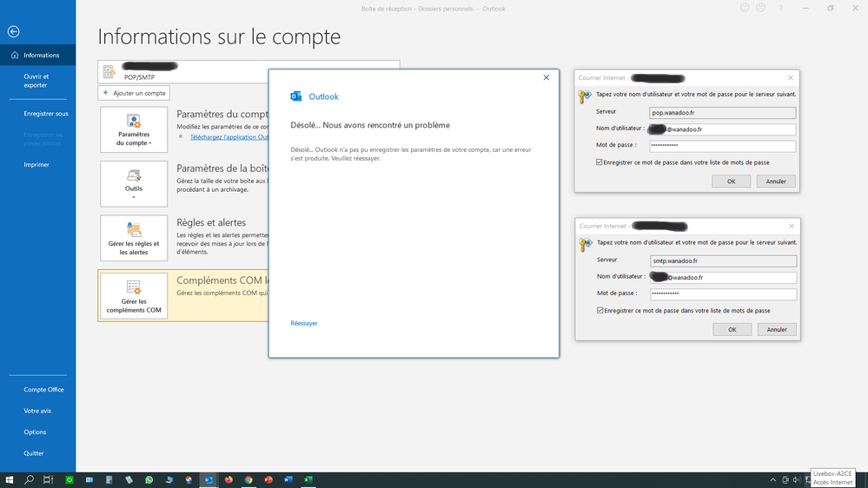Click the volume icon in system tray
This screenshot has width=868, height=488.
point(796,479)
